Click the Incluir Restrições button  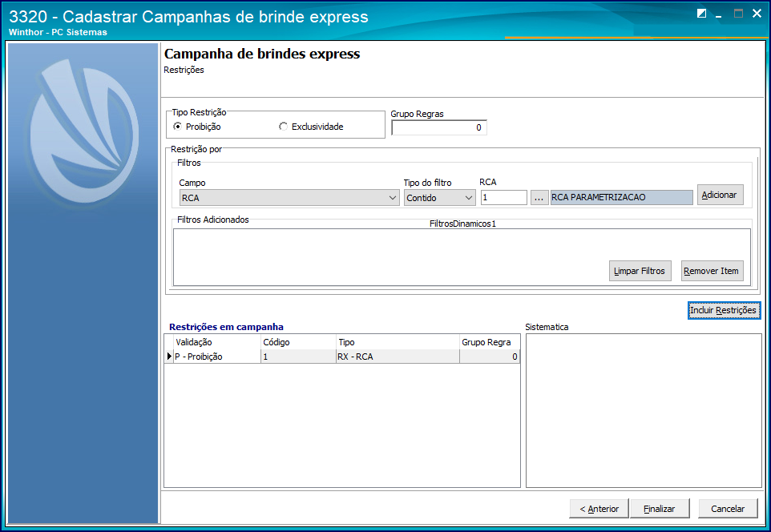tap(724, 310)
